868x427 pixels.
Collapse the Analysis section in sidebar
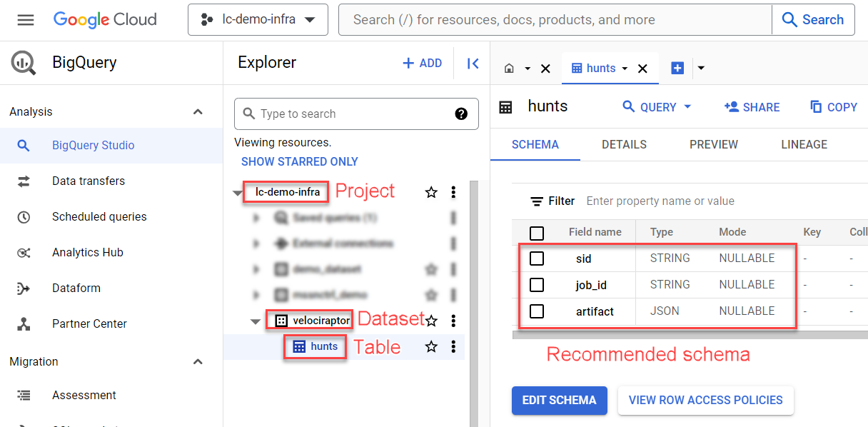(198, 112)
